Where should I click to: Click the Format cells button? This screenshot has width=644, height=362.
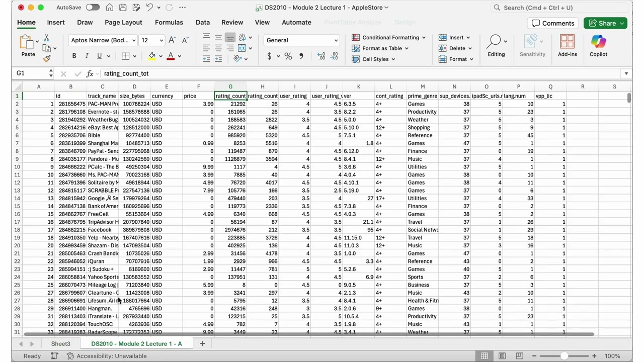click(x=456, y=59)
